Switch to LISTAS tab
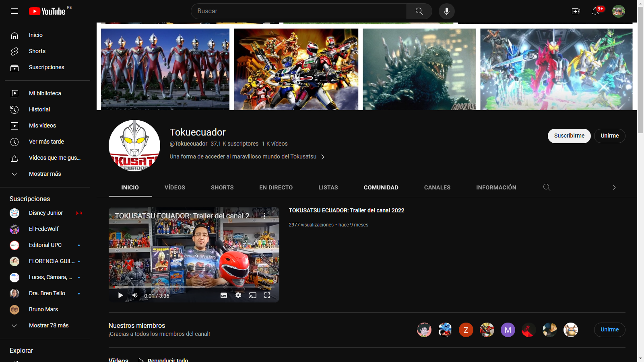644x362 pixels. pos(328,187)
